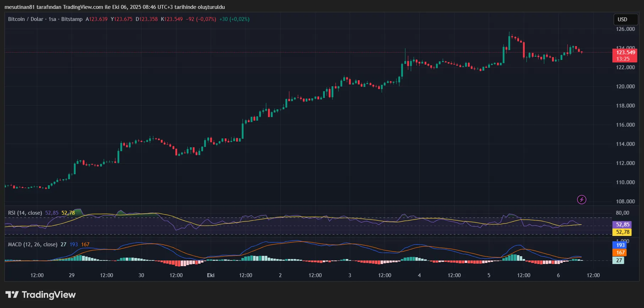Viewport: 644px width, 308px height.
Task: Click the 27 histogram axis tag
Action: pyautogui.click(x=619, y=260)
